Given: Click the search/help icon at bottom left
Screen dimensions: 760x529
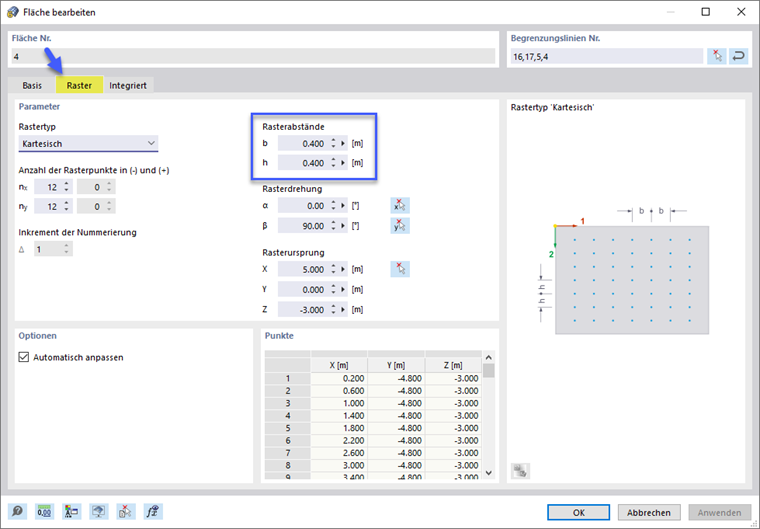Looking at the screenshot, I should (17, 512).
